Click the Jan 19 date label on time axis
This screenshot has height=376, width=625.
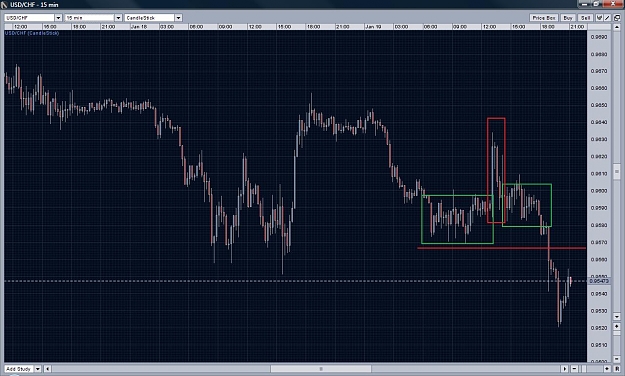click(x=373, y=27)
